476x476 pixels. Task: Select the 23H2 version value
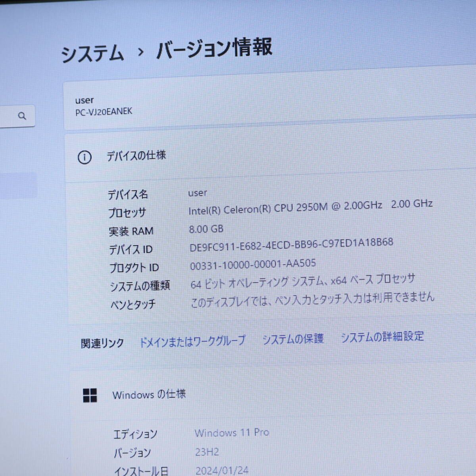point(207,452)
